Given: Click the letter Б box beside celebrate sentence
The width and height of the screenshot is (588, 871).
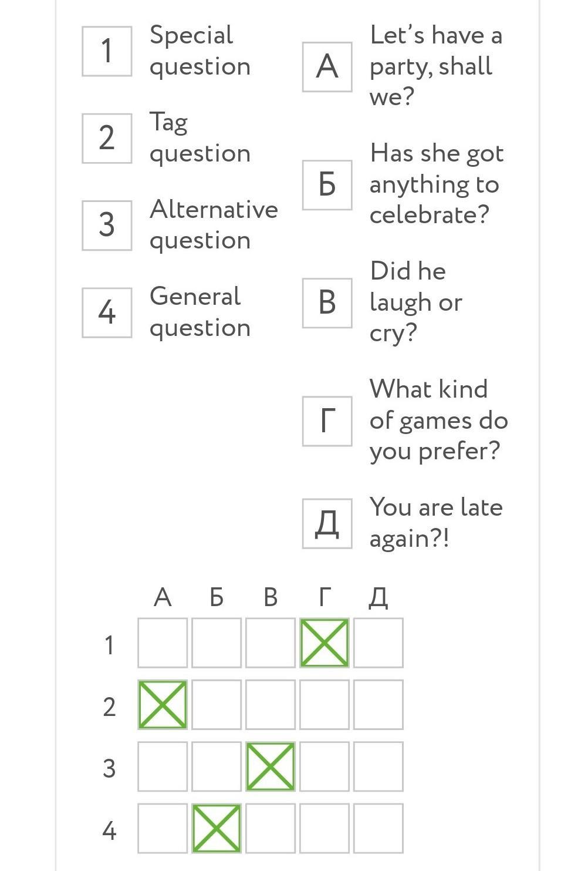Looking at the screenshot, I should [x=327, y=184].
